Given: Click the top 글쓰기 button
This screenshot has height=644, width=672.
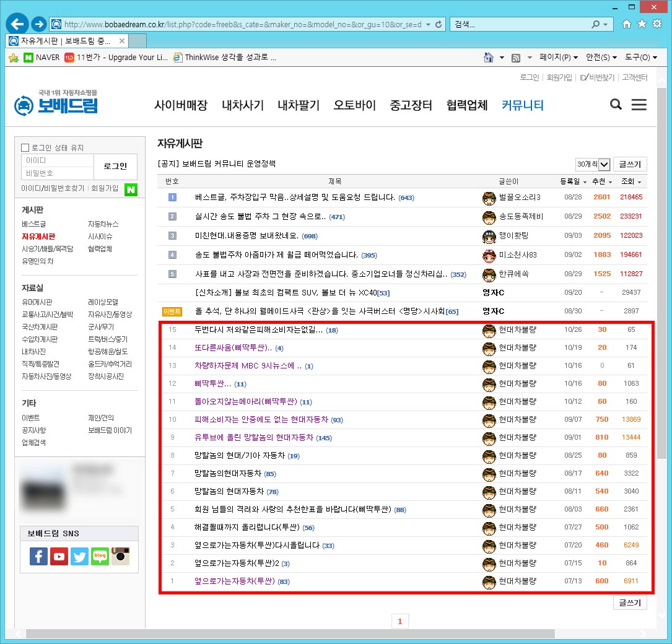Looking at the screenshot, I should [630, 164].
